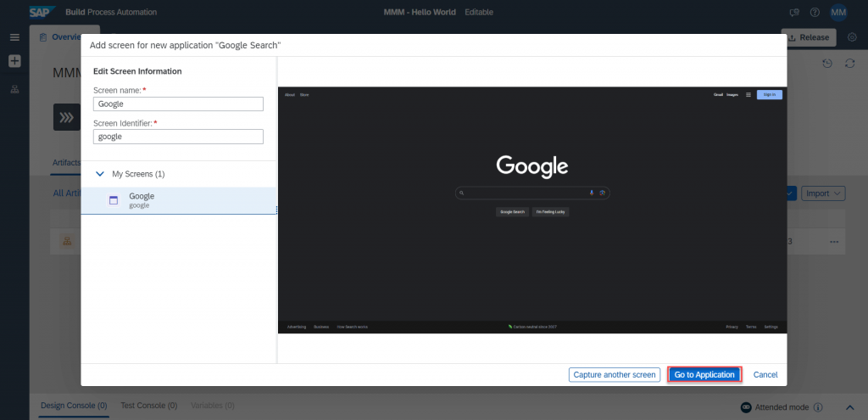Open the hamburger navigation menu
The width and height of the screenshot is (868, 420).
point(14,37)
